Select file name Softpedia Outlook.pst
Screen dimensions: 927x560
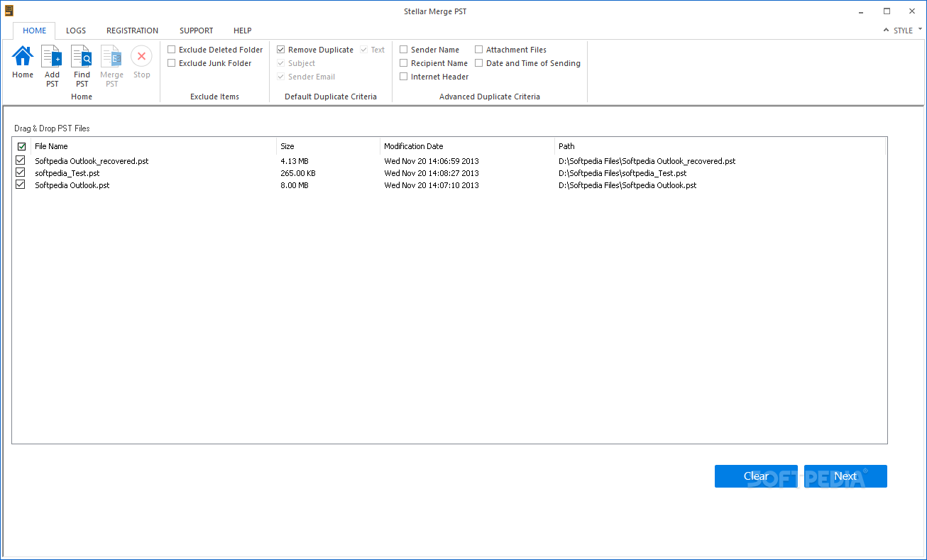[x=72, y=185]
